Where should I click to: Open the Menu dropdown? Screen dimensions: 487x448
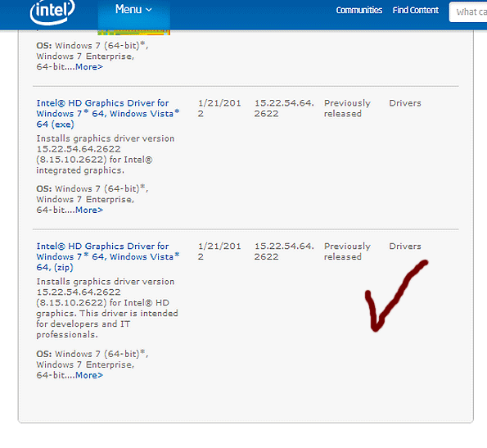134,15
